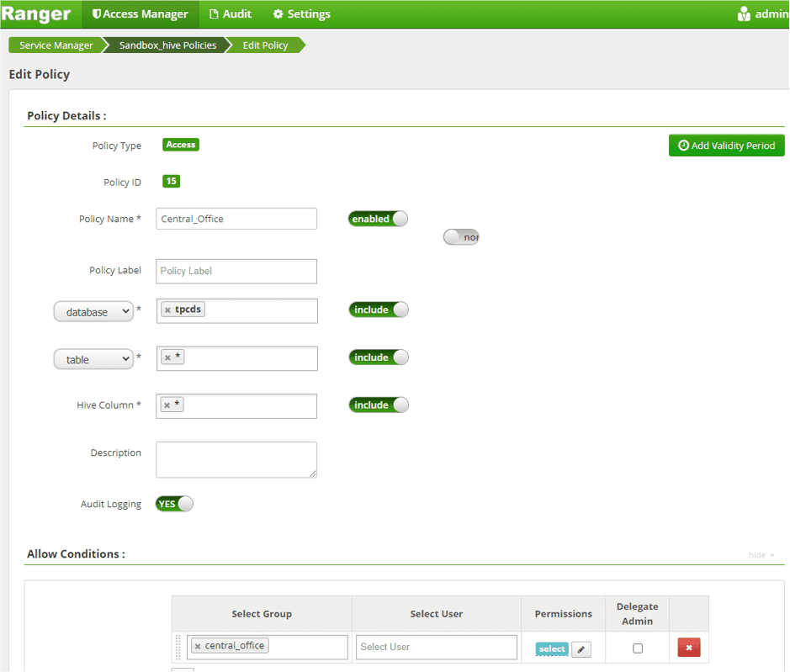Click the Access policy type badge
The image size is (790, 672).
[181, 145]
